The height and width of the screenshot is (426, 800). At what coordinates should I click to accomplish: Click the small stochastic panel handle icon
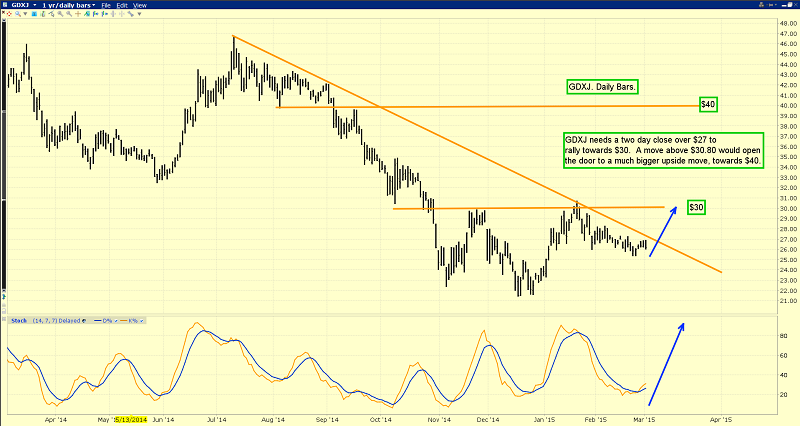4,320
